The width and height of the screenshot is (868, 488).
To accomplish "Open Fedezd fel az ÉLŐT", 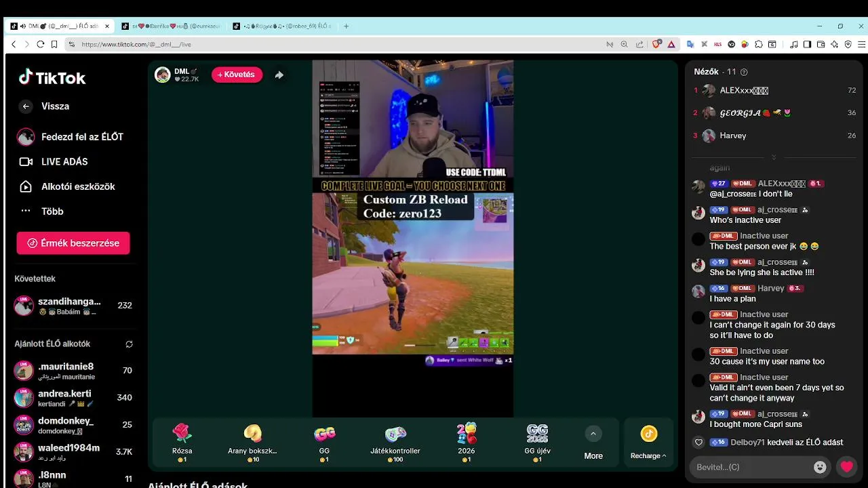I will point(71,137).
